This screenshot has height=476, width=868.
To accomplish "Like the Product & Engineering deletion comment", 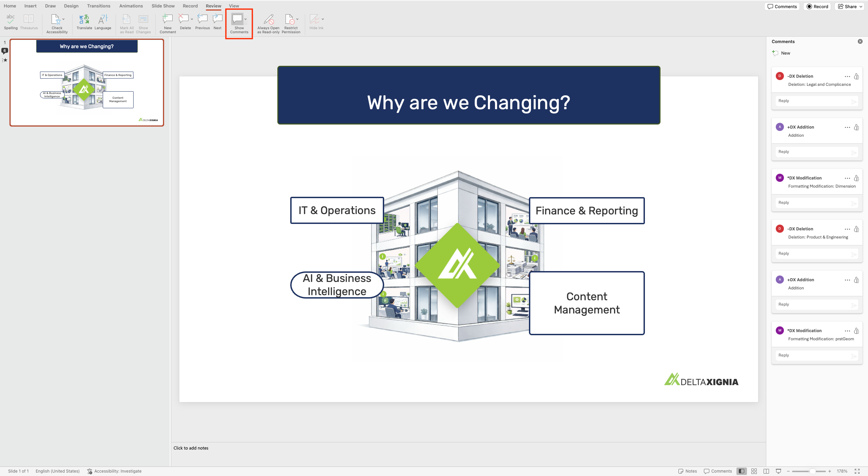I will click(856, 229).
